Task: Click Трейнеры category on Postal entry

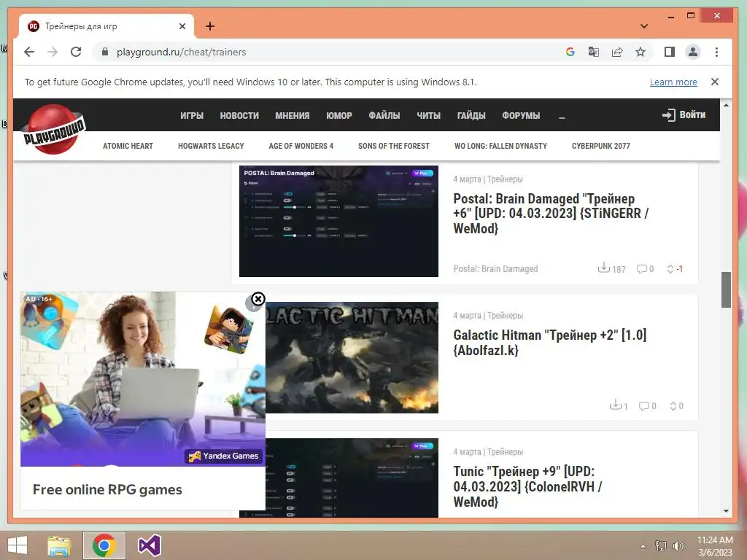Action: [x=505, y=179]
